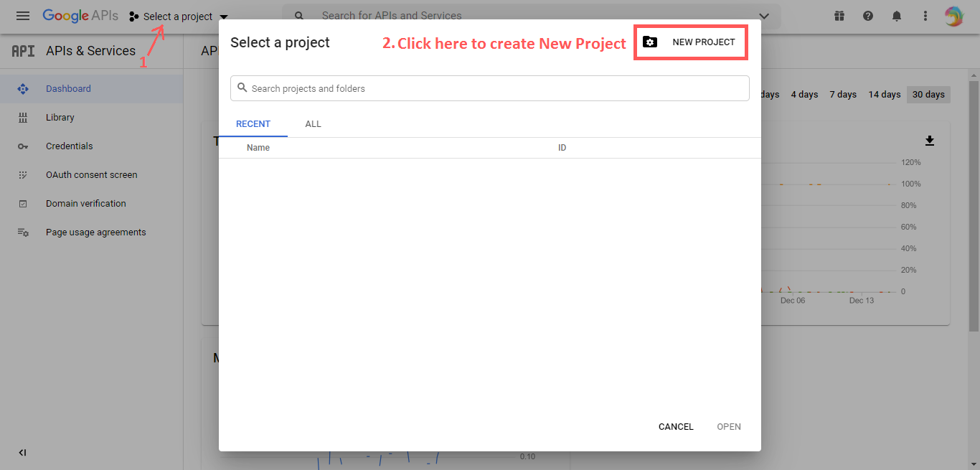
Task: Select the RECENT tab
Action: click(x=253, y=123)
